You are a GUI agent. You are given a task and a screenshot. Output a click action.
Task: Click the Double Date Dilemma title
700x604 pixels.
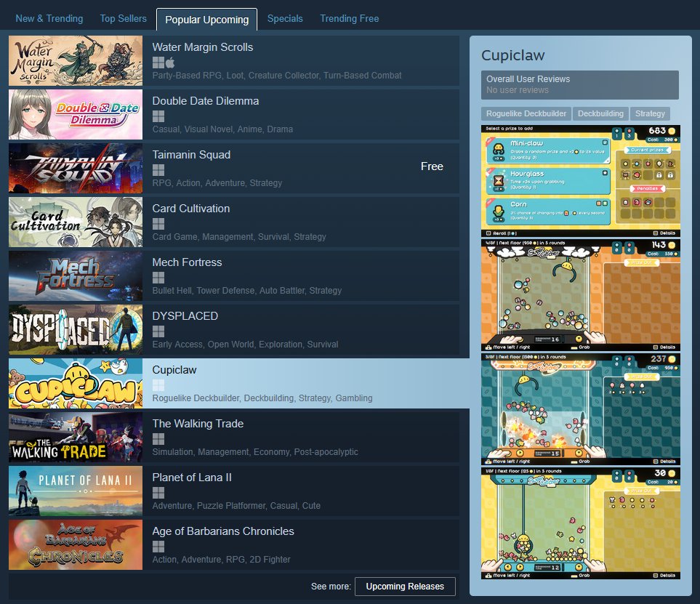pos(206,101)
